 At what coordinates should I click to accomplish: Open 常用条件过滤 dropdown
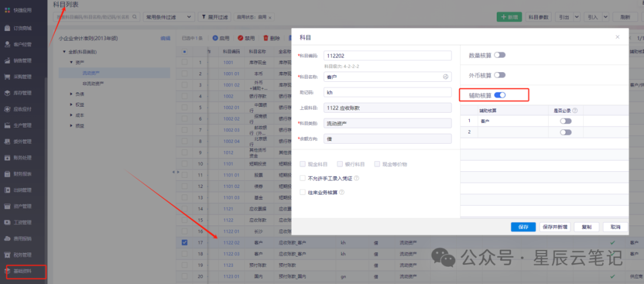(x=169, y=17)
